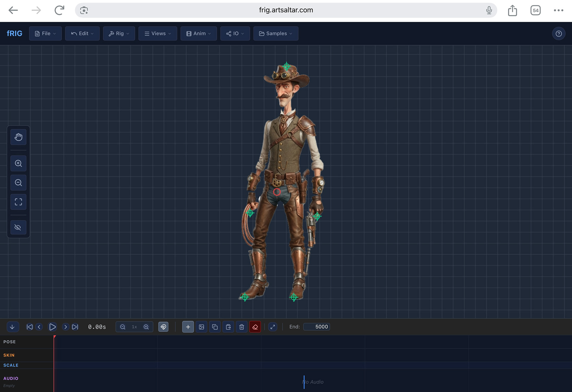
Task: Open the help question mark button
Action: (559, 33)
